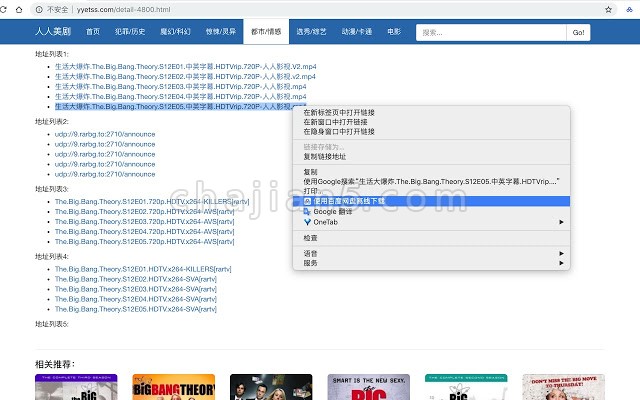Click the 人人美剧 site logo
Screen dimensions: 640x400
coord(53,31)
